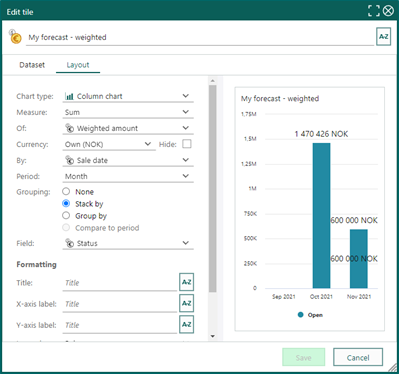399x374 pixels.
Task: Click the Sep 2021 axis label
Action: (x=284, y=296)
